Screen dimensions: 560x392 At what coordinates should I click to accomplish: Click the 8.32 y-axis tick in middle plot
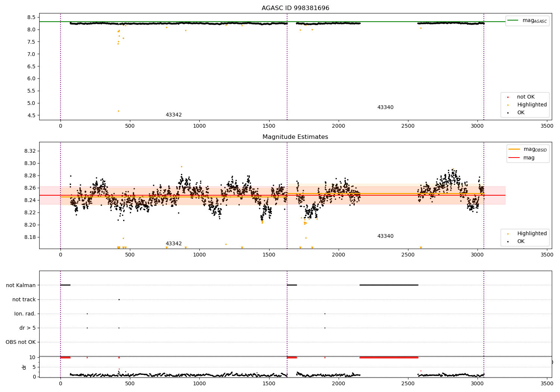pos(30,151)
